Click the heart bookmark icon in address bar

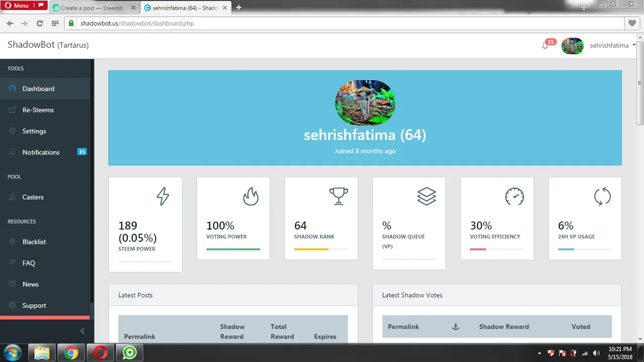(x=632, y=23)
